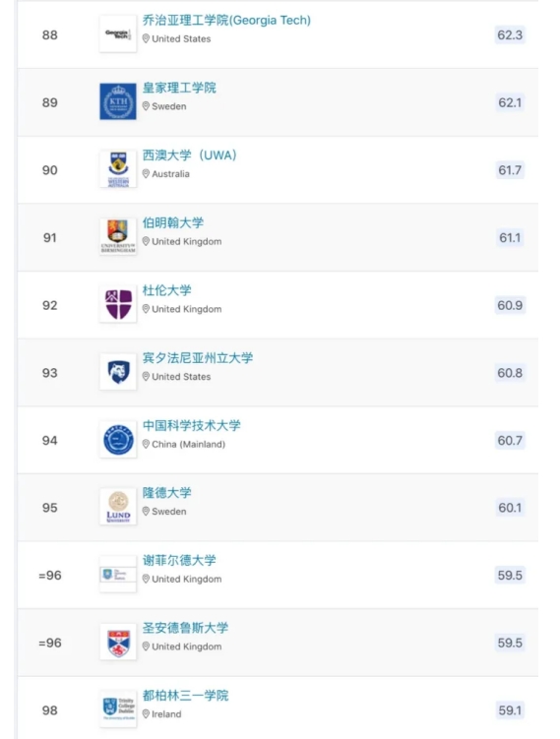This screenshot has height=739, width=560.
Task: Open the Trinity College Dublin logo
Action: [x=118, y=709]
